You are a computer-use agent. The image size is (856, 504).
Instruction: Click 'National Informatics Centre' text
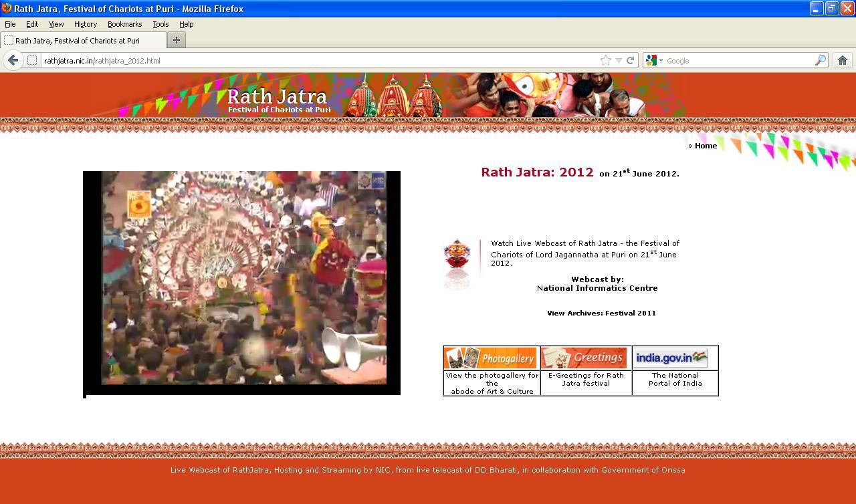[x=597, y=288]
